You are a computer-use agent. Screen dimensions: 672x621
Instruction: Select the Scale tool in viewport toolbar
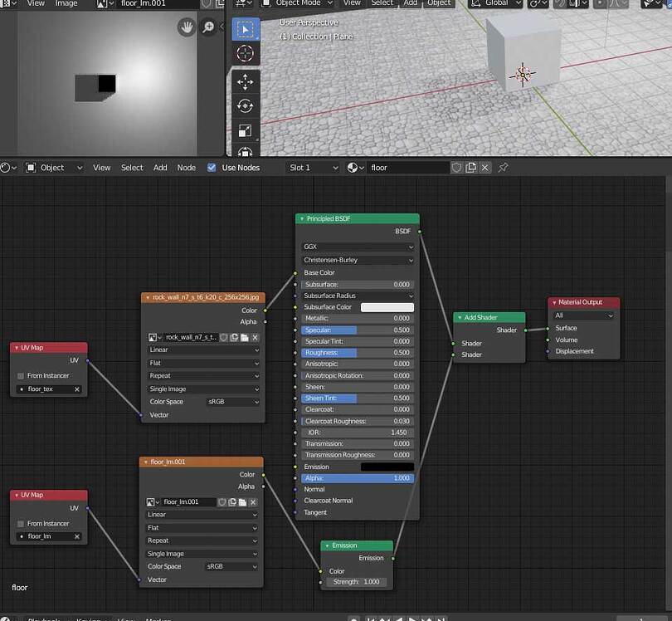[245, 130]
